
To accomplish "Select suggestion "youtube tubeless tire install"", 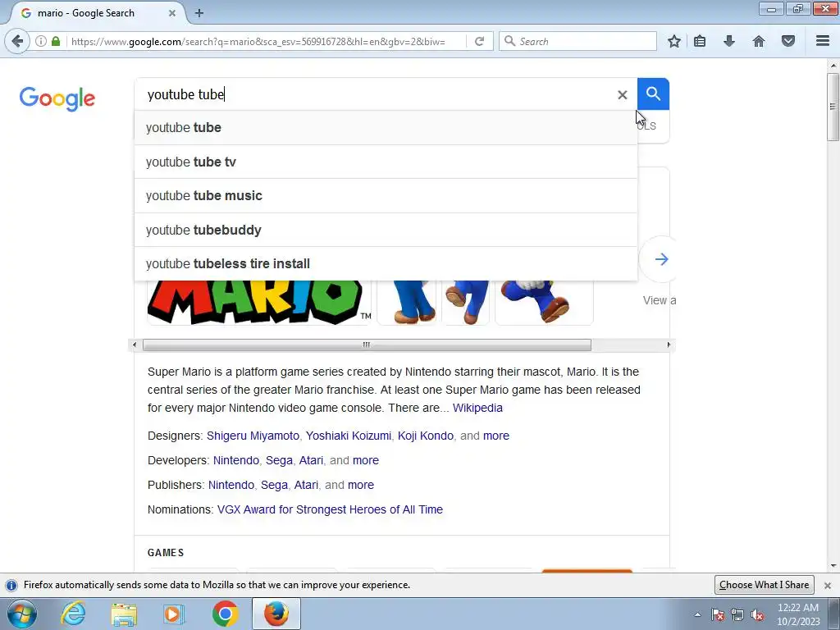I will 386,263.
